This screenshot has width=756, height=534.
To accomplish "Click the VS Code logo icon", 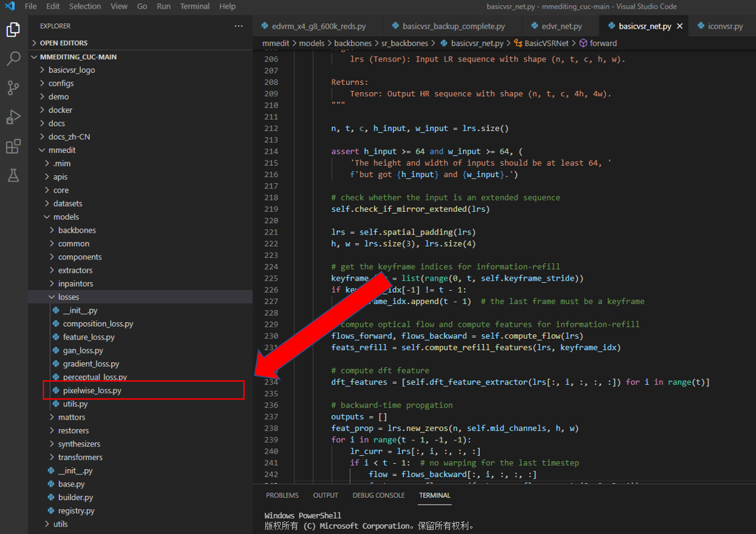I will pos(9,6).
